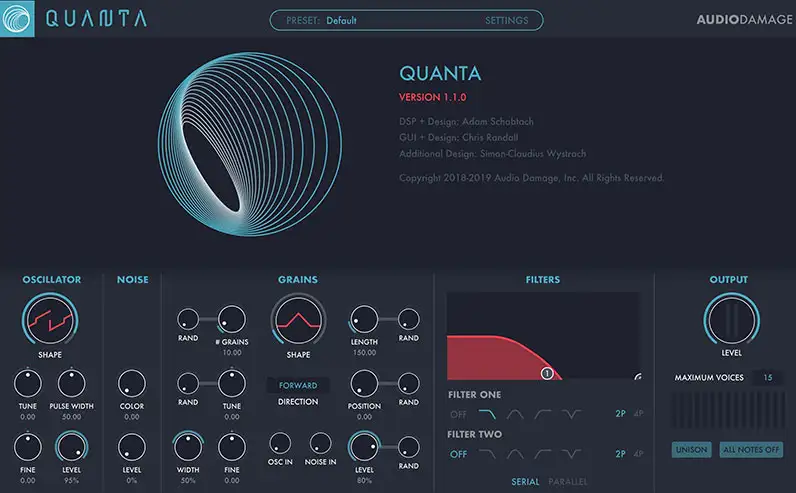This screenshot has height=493, width=796.
Task: Click the # Grains knob
Action: 231,319
